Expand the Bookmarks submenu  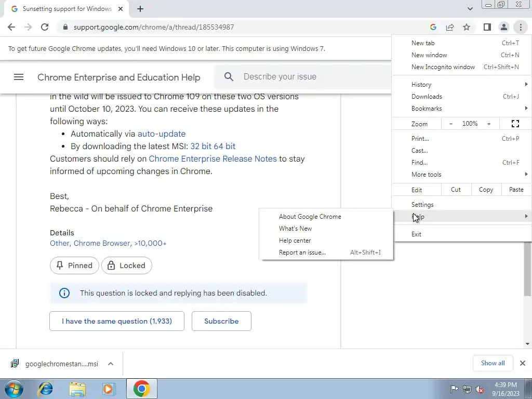click(461, 108)
